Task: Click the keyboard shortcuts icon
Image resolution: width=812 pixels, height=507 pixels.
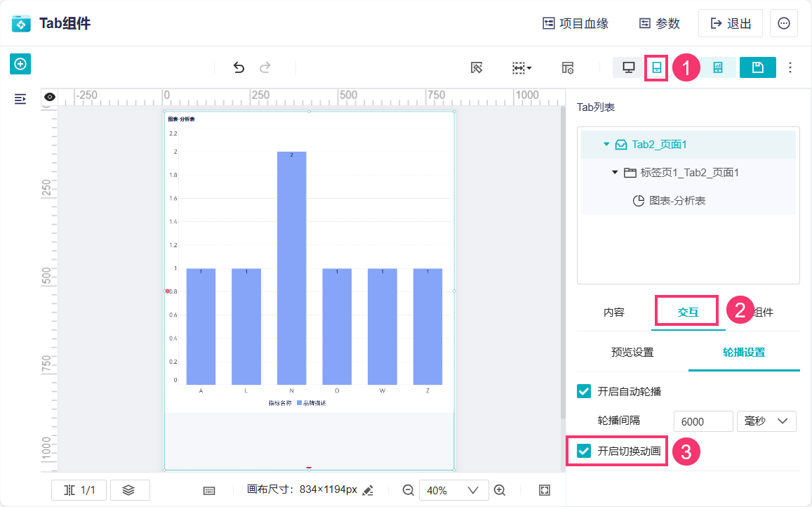Action: tap(208, 490)
